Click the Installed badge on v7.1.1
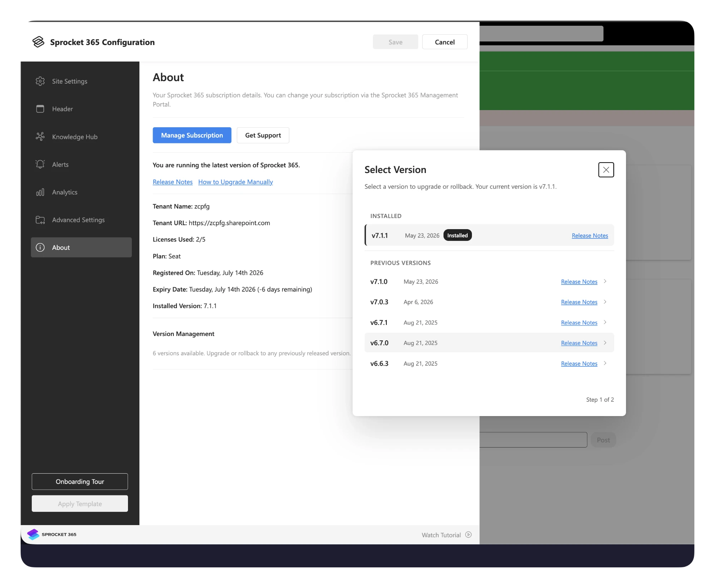This screenshot has height=588, width=715. click(458, 235)
